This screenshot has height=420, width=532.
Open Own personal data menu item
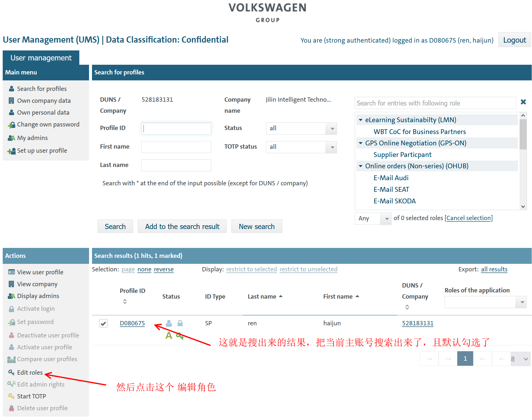click(43, 112)
